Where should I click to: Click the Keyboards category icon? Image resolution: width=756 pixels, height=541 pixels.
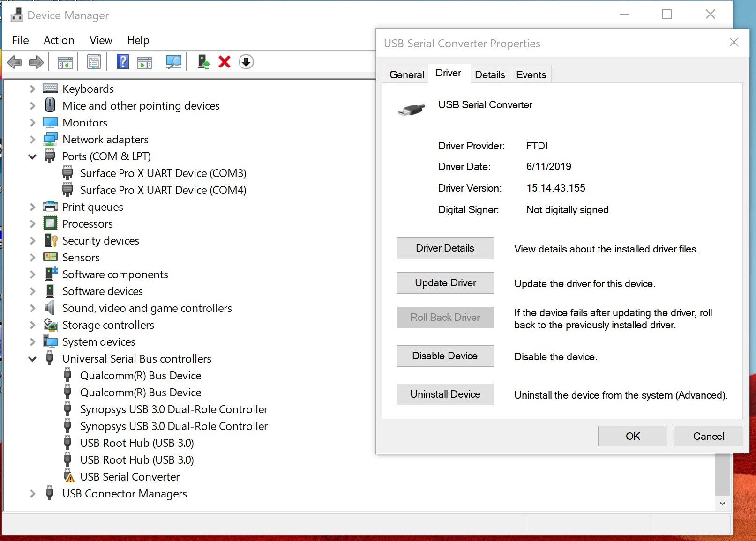click(x=50, y=89)
